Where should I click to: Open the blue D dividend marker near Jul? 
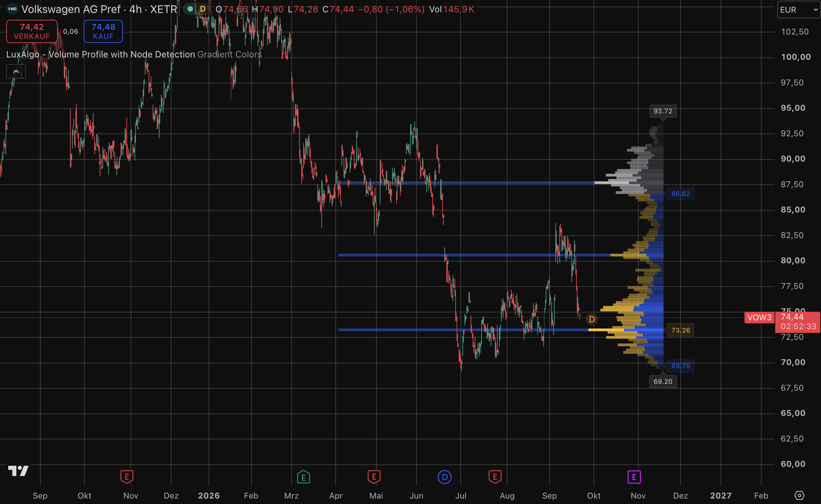(445, 477)
